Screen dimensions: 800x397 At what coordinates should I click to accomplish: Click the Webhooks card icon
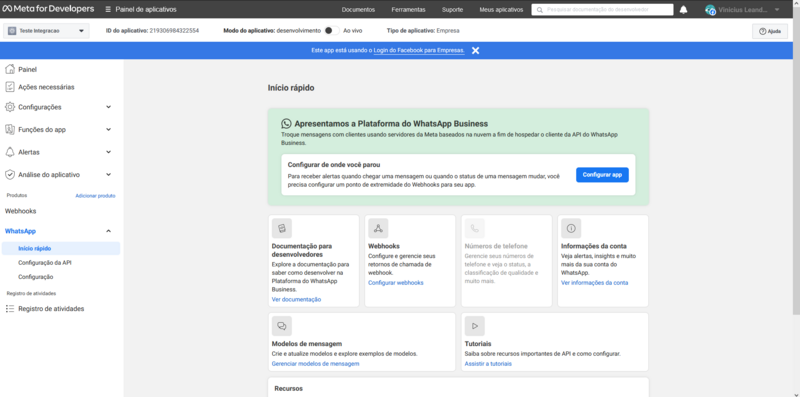point(378,229)
